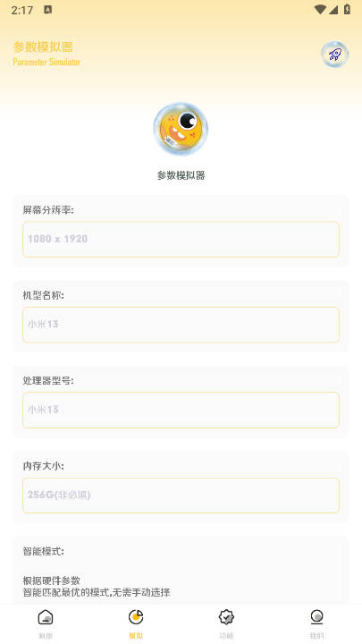This screenshot has width=362, height=644.
Task: Tap the Parameter Simulator subtitle text
Action: coord(46,62)
